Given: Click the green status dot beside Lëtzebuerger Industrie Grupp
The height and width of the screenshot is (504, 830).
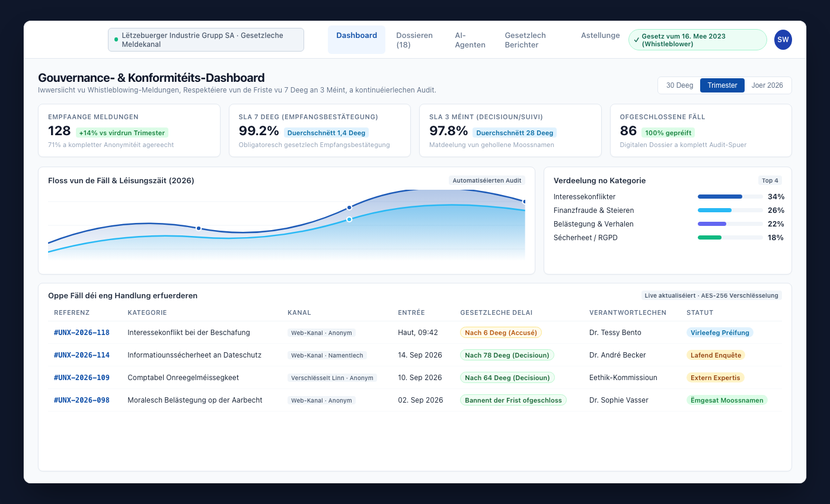Looking at the screenshot, I should coord(116,40).
